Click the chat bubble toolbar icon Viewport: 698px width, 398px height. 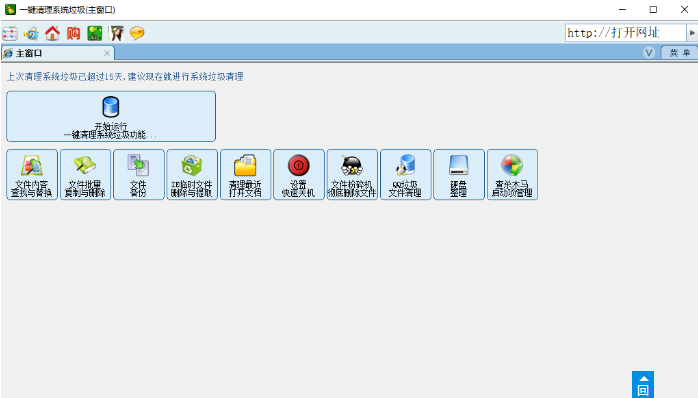137,33
